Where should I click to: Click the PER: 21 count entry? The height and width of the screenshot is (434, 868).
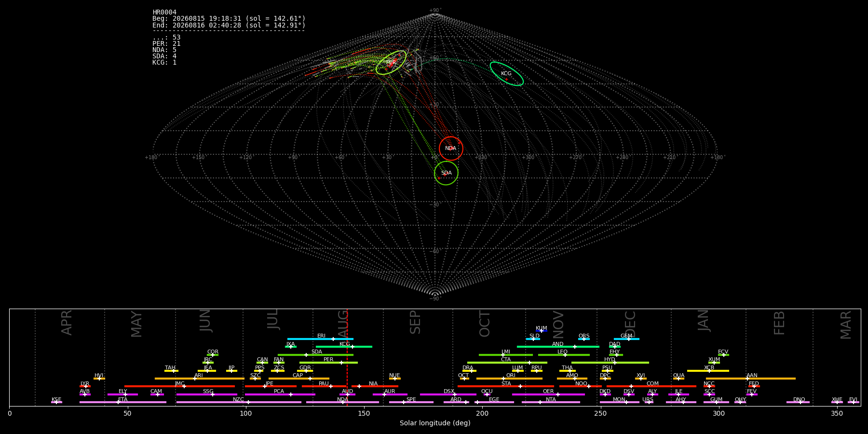click(166, 43)
